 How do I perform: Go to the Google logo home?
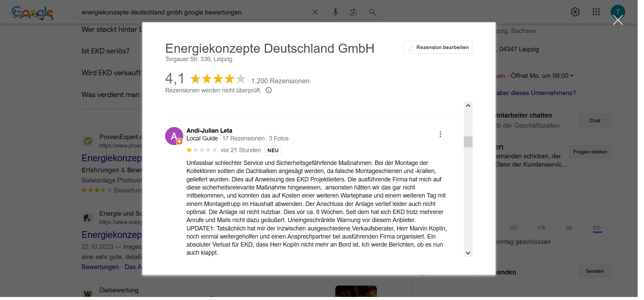[x=32, y=13]
